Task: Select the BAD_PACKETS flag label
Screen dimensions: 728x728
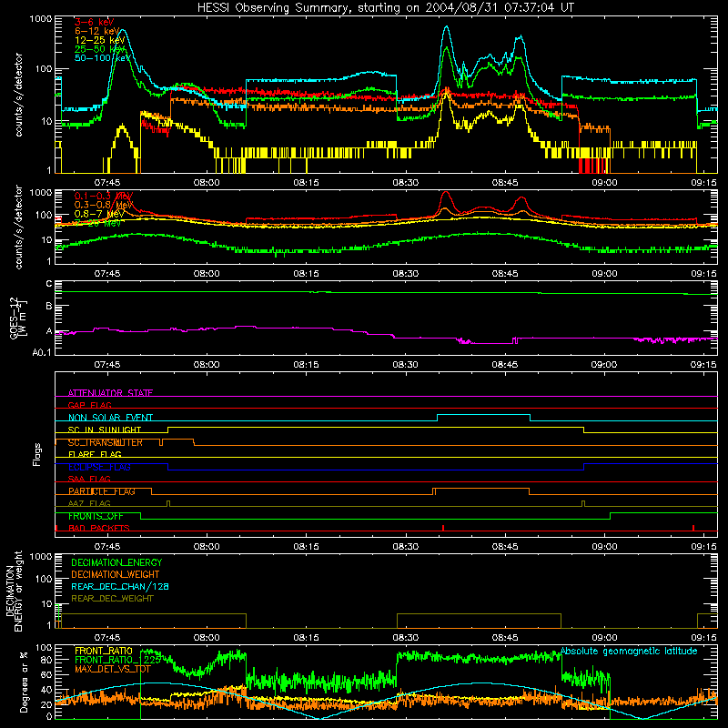Action: click(99, 529)
